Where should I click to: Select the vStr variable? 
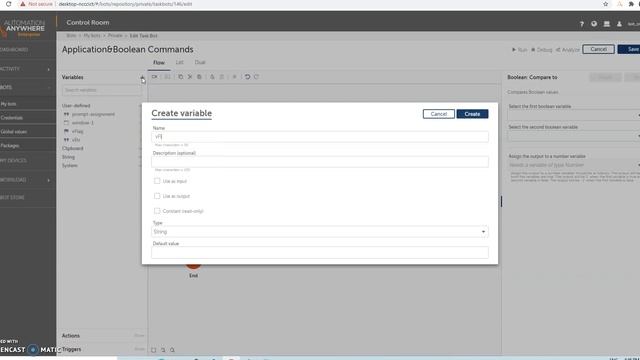coord(76,140)
